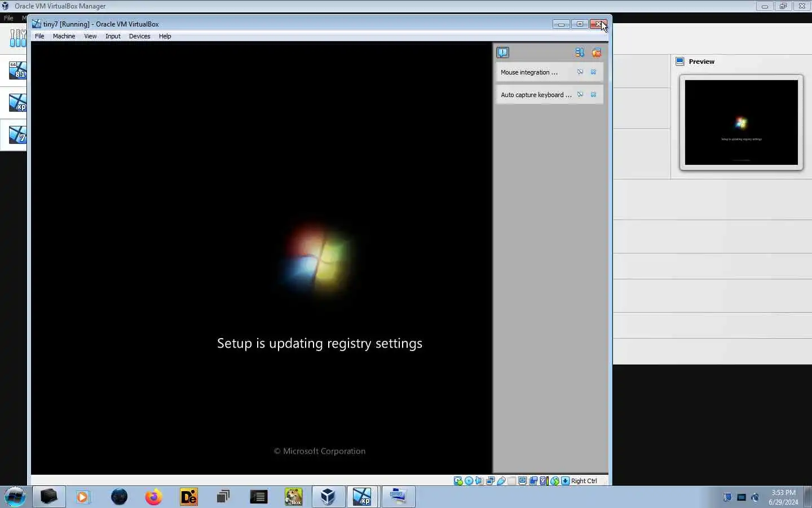Open the De app on the taskbar
The height and width of the screenshot is (508, 812).
189,497
